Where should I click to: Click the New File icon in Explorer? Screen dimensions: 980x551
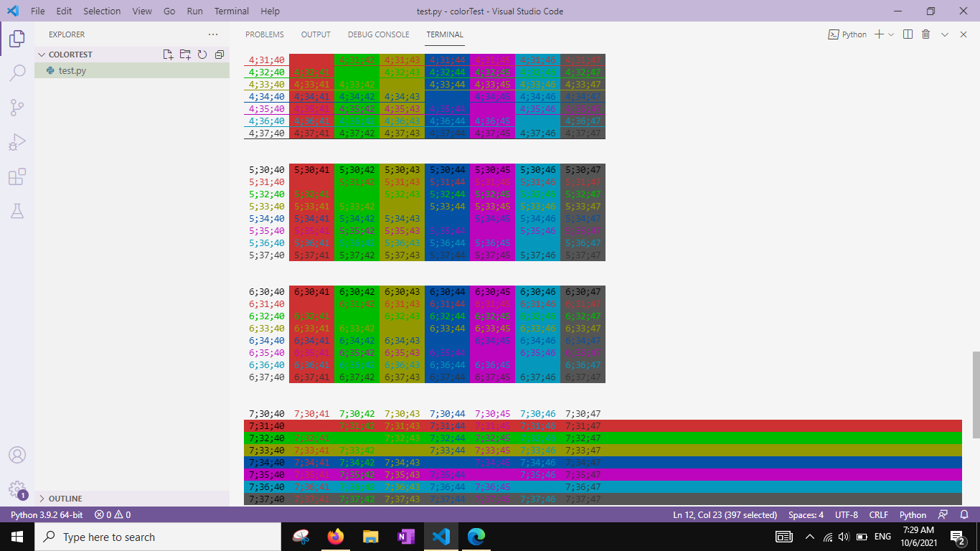[x=168, y=55]
